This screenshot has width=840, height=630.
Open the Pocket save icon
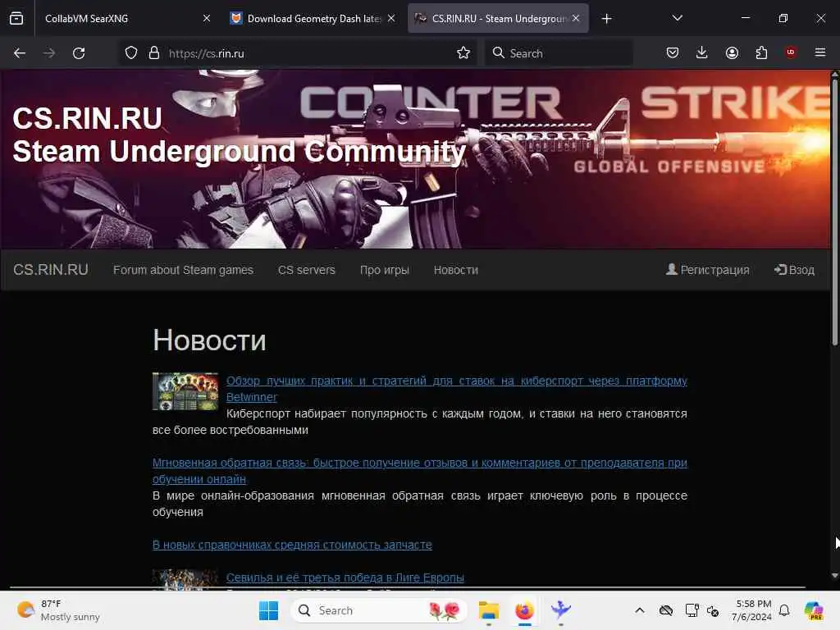(673, 52)
